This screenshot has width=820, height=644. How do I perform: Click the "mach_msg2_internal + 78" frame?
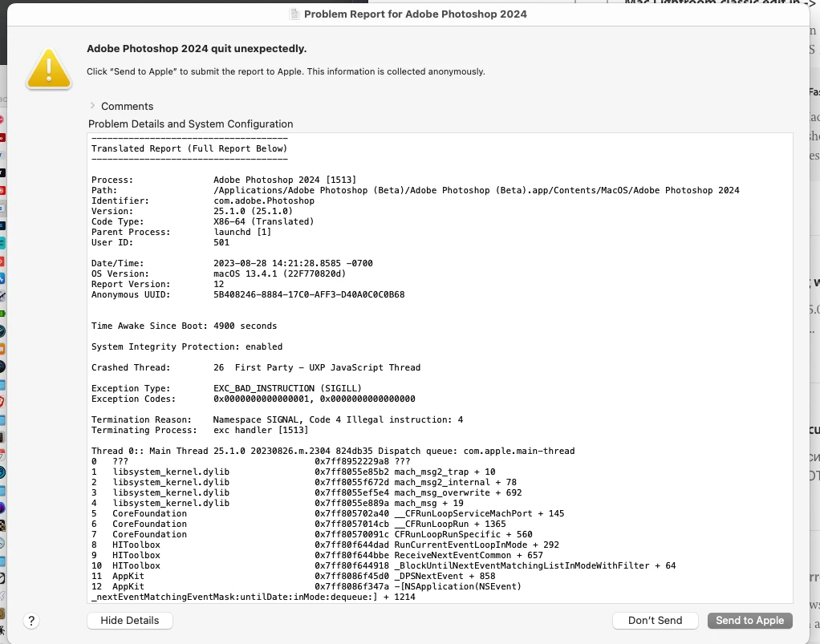coord(304,483)
